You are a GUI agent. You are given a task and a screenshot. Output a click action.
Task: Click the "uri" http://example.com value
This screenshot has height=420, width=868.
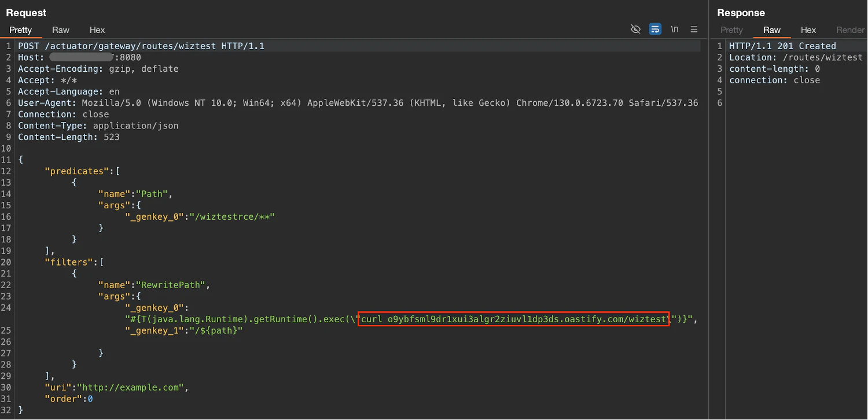(131, 388)
